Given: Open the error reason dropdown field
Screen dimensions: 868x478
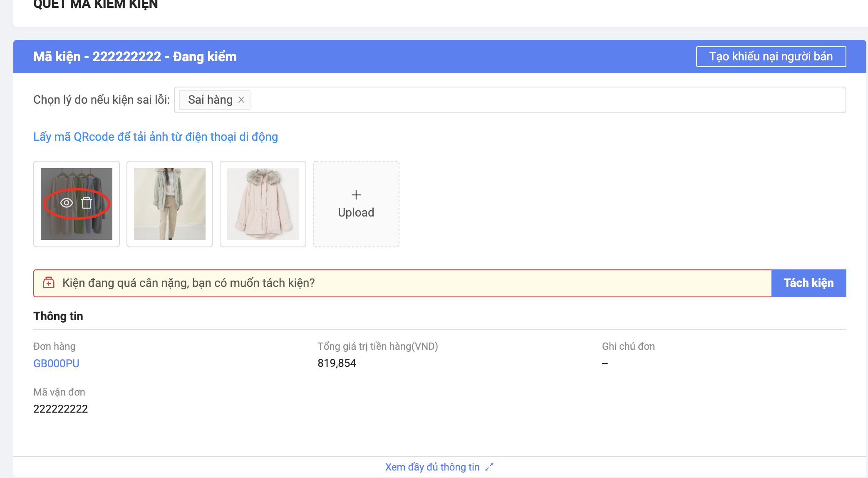Looking at the screenshot, I should tap(541, 100).
